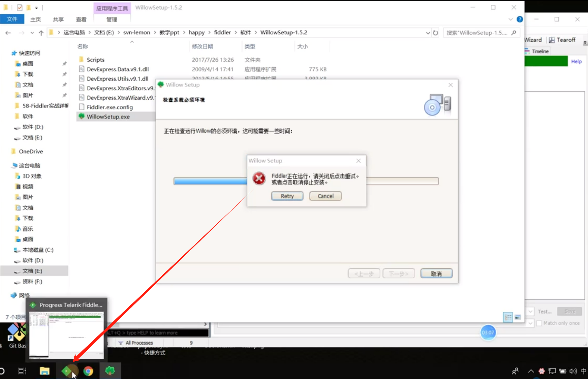The height and width of the screenshot is (379, 588).
Task: Select DevExpress.Utils.v9.1.dll file
Action: 118,79
